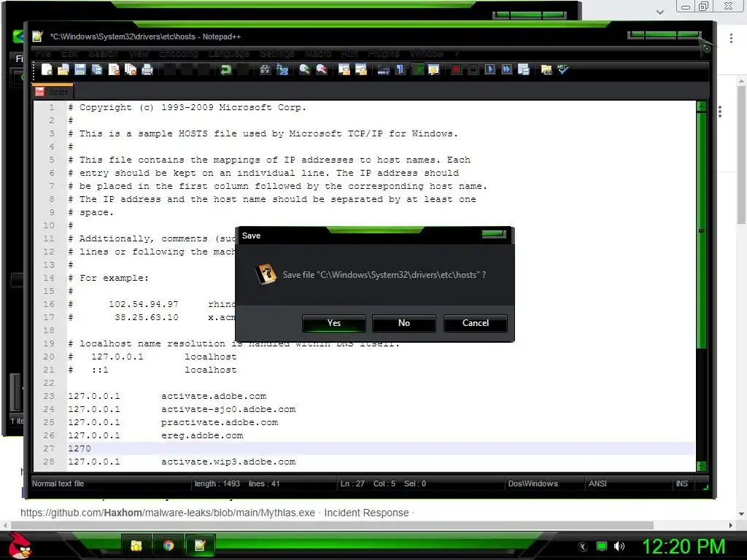Open the Macro menu
This screenshot has width=747, height=560.
coord(318,53)
